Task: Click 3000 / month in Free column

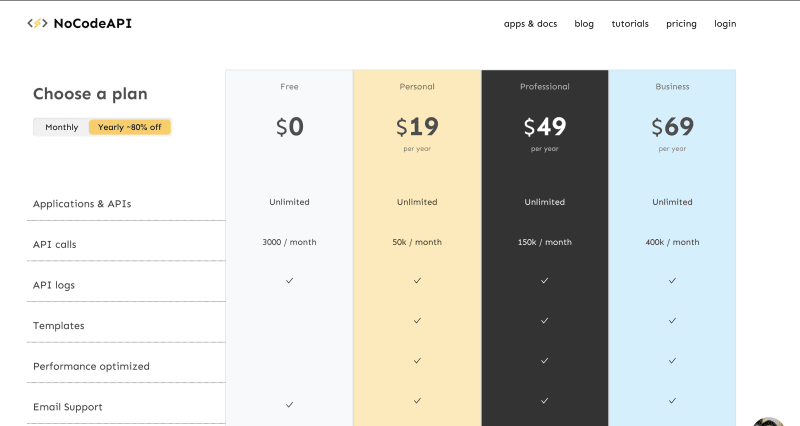Action: pos(289,242)
